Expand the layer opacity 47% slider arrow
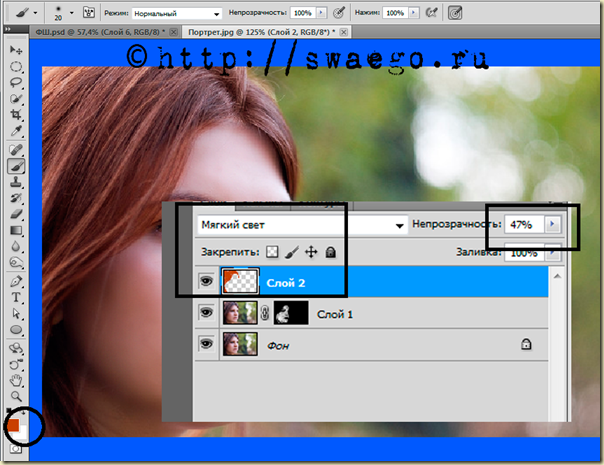Screen dimensions: 604x465 click(x=554, y=225)
